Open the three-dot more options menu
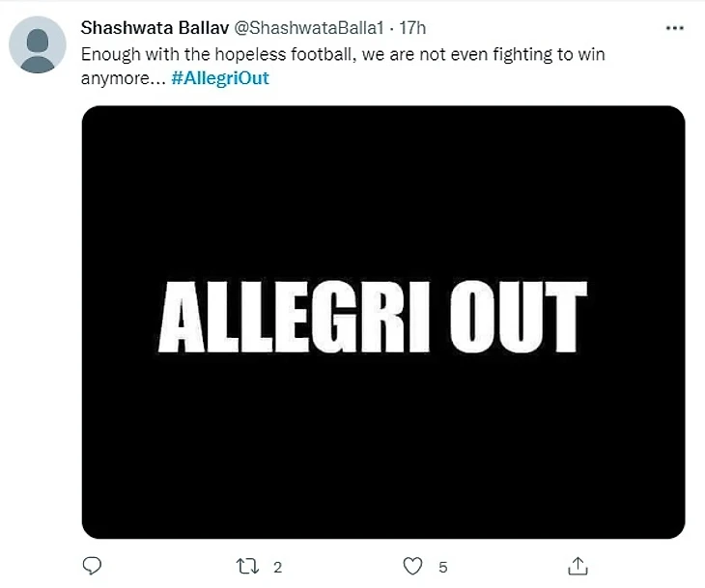 pyautogui.click(x=675, y=29)
